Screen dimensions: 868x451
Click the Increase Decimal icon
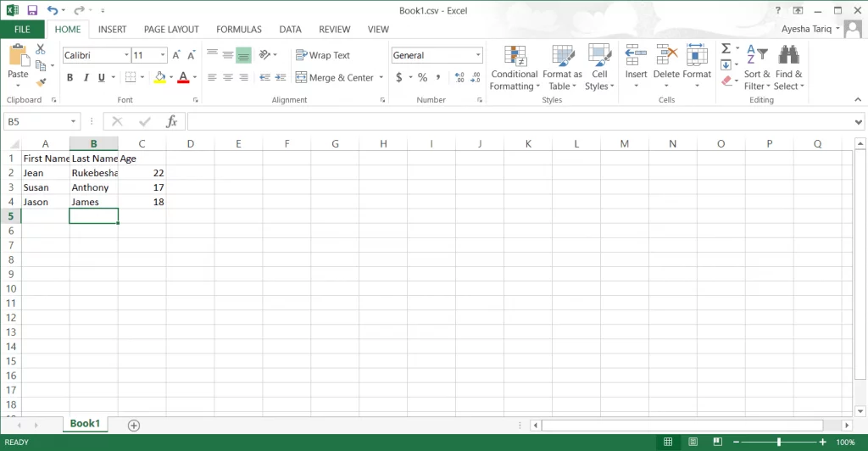click(x=459, y=77)
